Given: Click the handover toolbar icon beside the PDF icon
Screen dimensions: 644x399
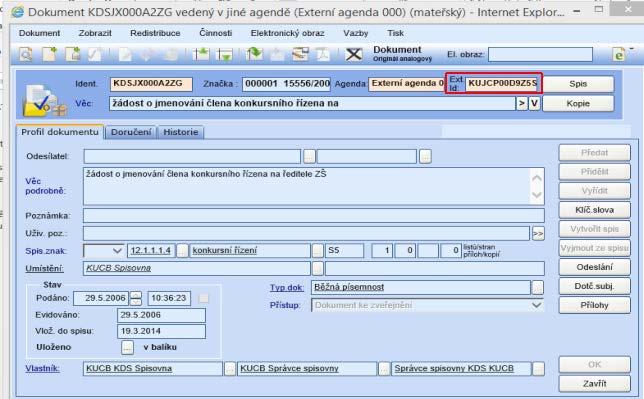Looking at the screenshot, I should pos(300,54).
